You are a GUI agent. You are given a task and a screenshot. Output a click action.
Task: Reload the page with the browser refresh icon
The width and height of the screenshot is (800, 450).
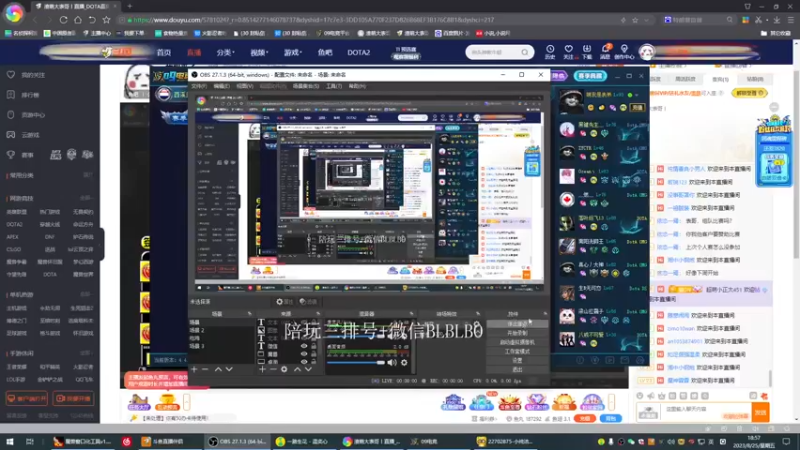pos(63,20)
